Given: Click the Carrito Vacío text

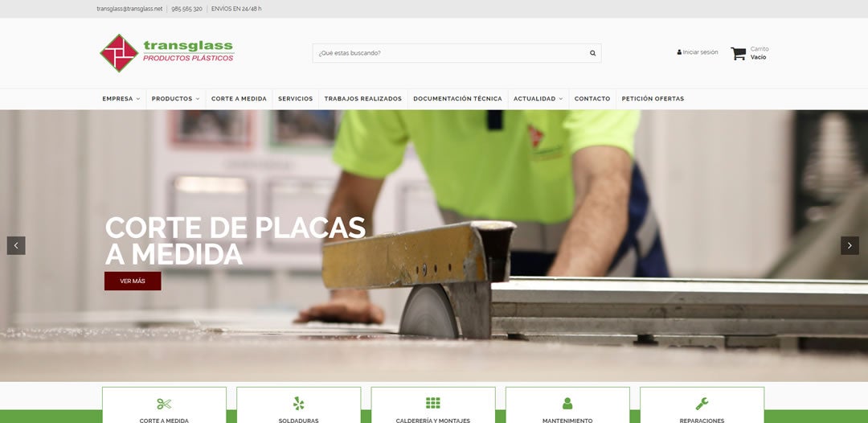Looking at the screenshot, I should click(x=759, y=53).
